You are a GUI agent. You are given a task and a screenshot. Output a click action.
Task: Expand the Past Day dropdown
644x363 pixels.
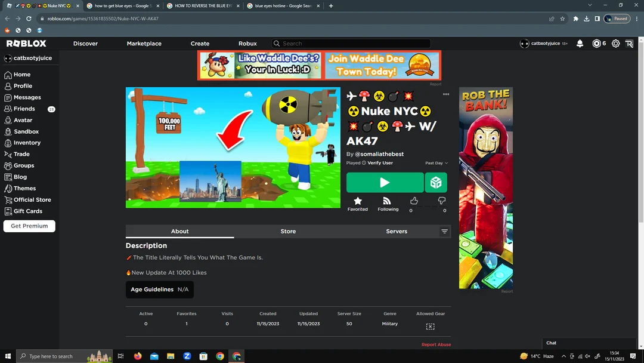pyautogui.click(x=436, y=163)
